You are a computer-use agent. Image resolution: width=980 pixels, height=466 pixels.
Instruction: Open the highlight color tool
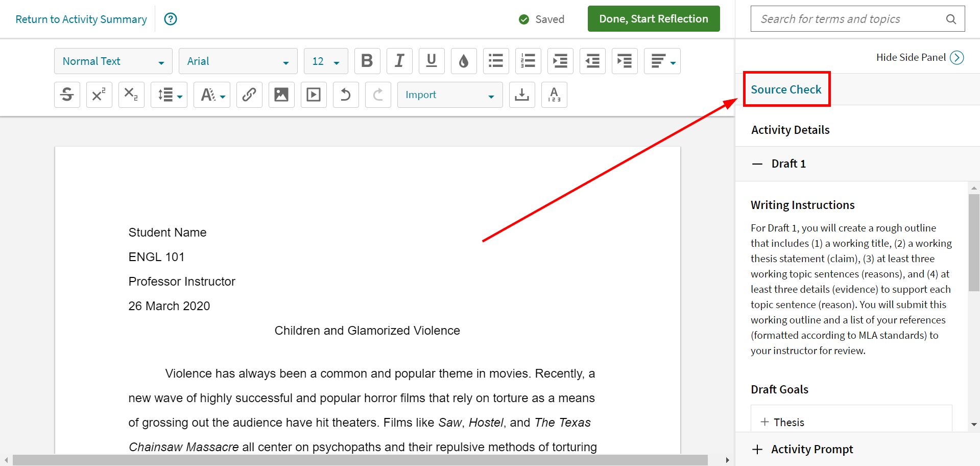click(x=464, y=61)
